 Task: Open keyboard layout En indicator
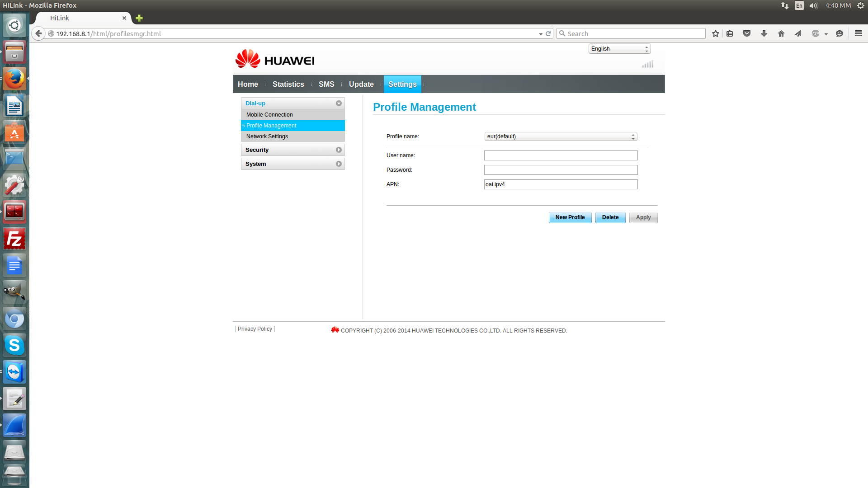click(799, 5)
